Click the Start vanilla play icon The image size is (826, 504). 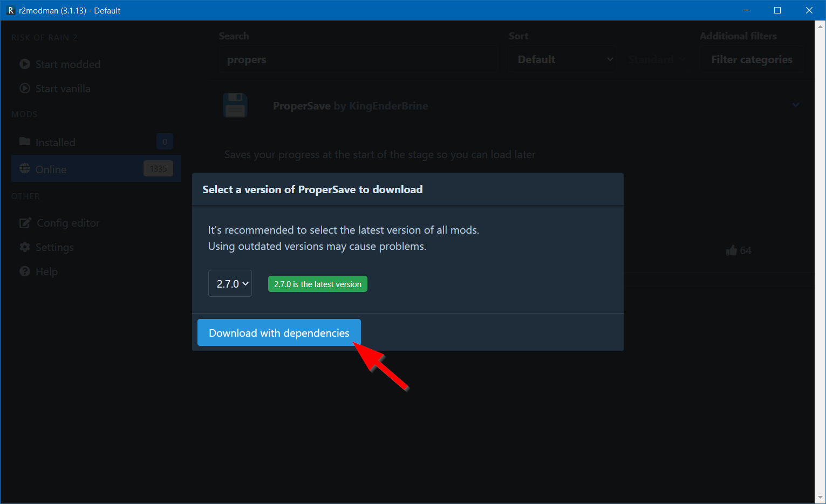(x=25, y=88)
